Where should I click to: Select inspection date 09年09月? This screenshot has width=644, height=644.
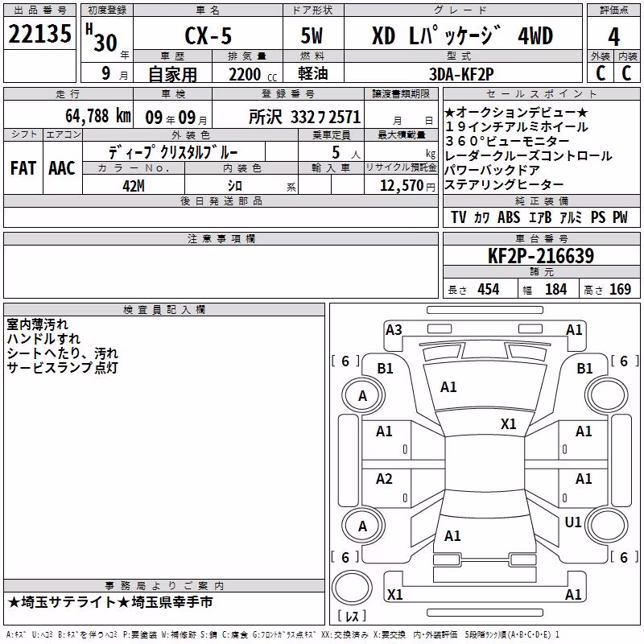175,118
